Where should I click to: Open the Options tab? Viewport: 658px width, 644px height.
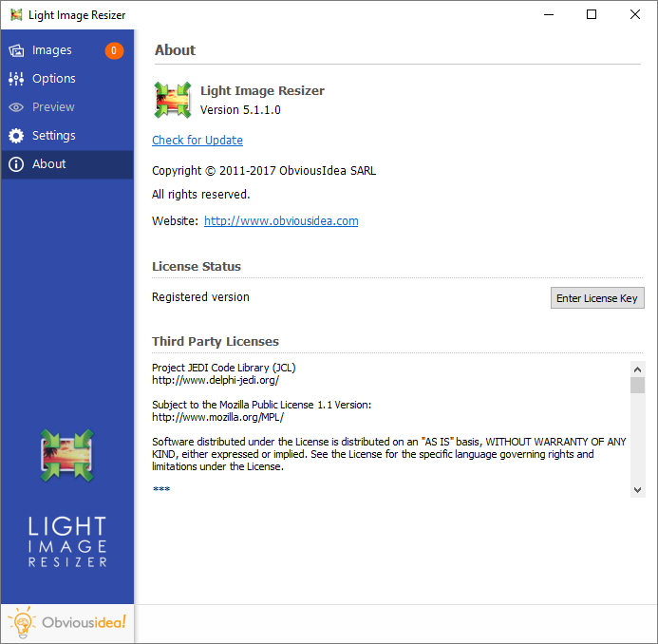(x=67, y=79)
